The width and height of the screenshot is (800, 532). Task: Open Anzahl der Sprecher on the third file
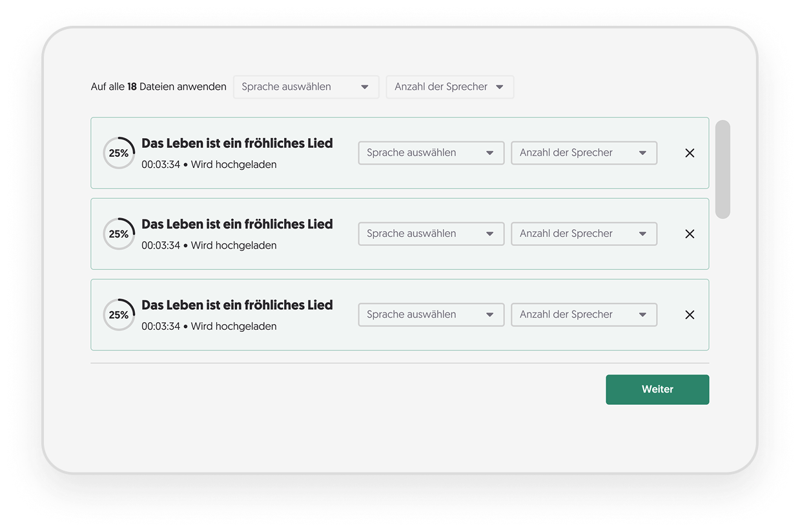click(x=583, y=314)
